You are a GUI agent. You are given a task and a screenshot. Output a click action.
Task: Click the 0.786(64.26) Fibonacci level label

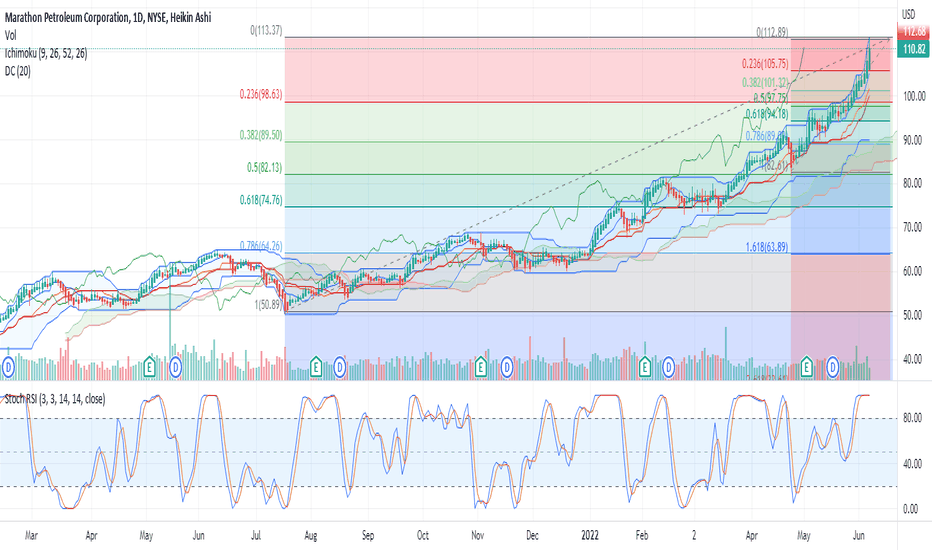[x=261, y=246]
